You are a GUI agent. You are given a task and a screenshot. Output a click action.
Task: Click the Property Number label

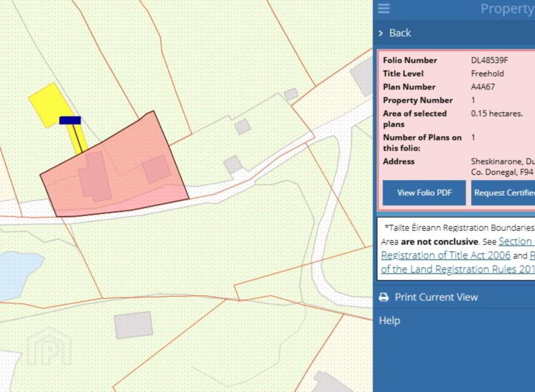(x=418, y=100)
